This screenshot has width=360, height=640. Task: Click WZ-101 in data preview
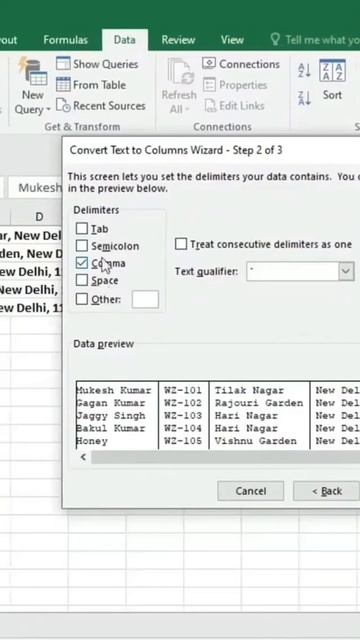[183, 391]
